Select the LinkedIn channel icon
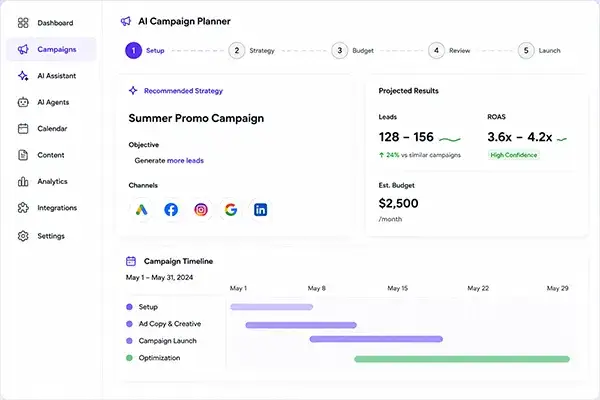600x400 pixels. (261, 210)
